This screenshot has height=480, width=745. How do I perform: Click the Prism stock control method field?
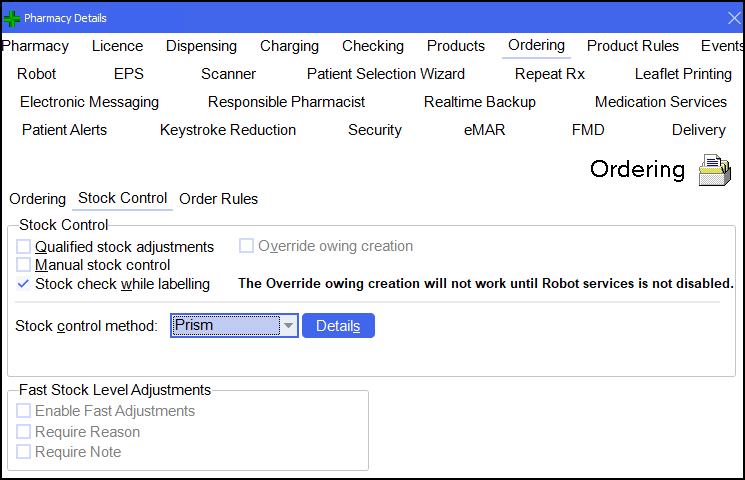(x=225, y=325)
